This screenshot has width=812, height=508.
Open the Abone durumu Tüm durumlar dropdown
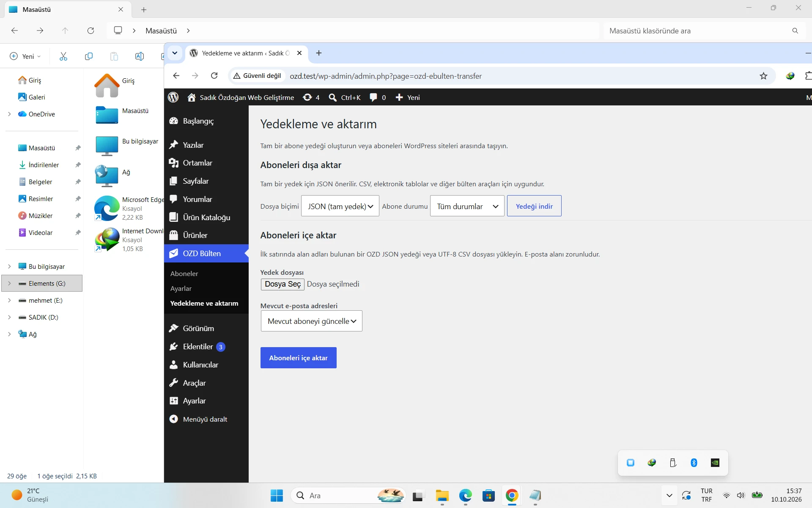pyautogui.click(x=467, y=206)
